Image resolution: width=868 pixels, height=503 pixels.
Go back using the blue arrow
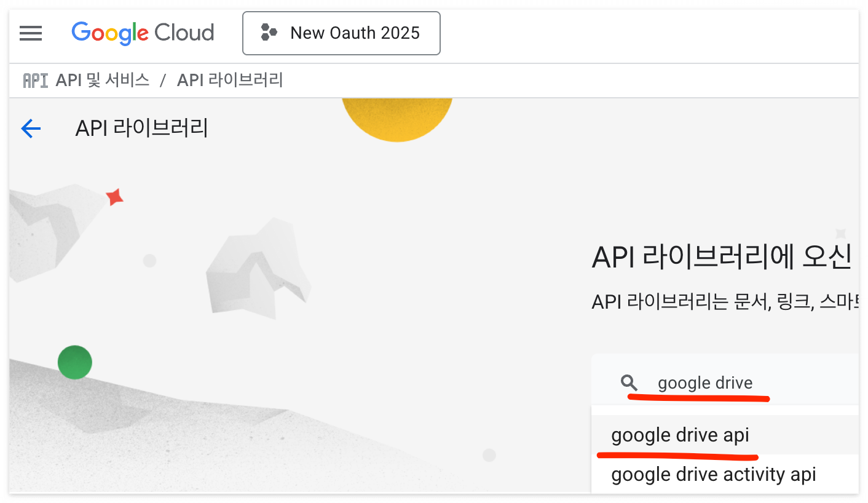tap(31, 129)
